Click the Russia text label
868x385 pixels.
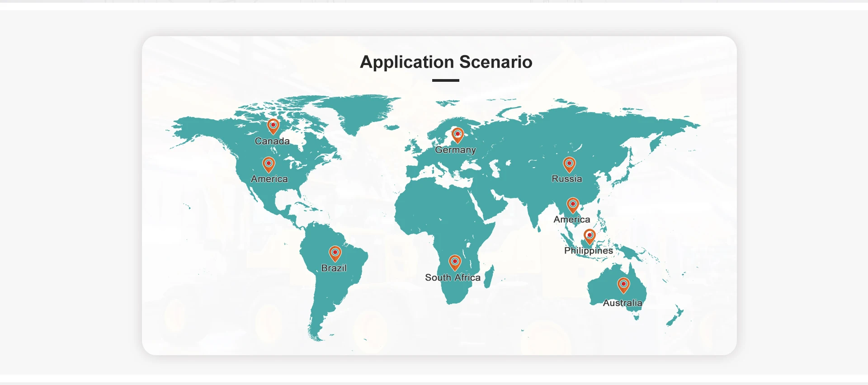tap(567, 178)
